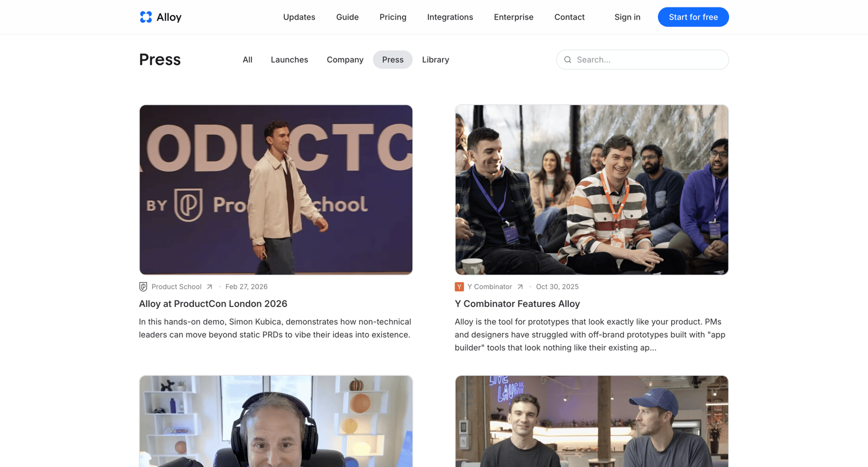Open the Pricing page
This screenshot has height=467, width=868.
click(393, 17)
